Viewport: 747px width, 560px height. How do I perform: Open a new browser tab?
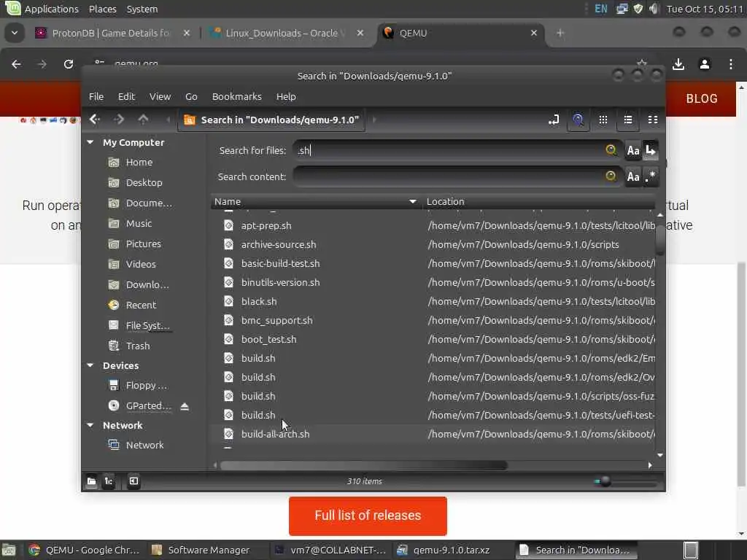(560, 33)
